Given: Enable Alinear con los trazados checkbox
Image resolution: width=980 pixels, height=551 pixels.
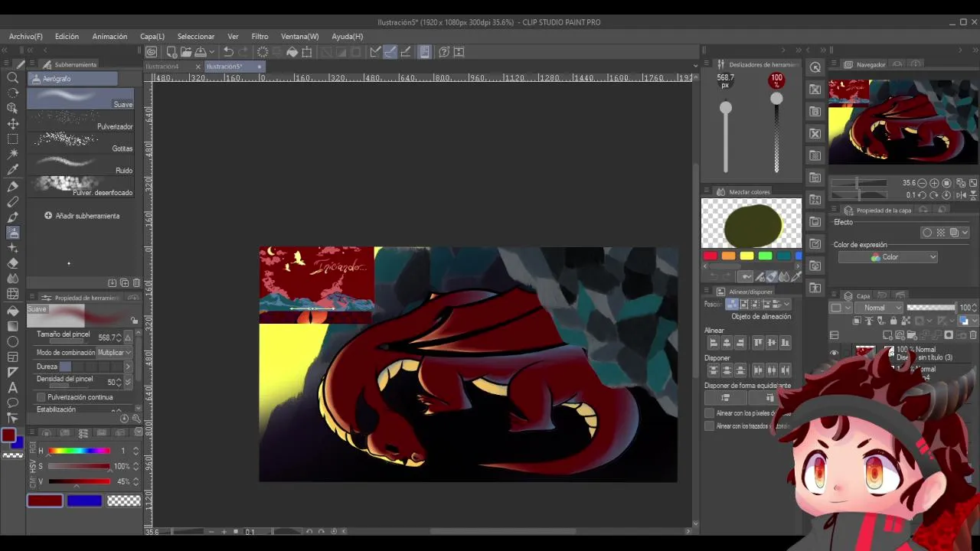Looking at the screenshot, I should point(709,426).
